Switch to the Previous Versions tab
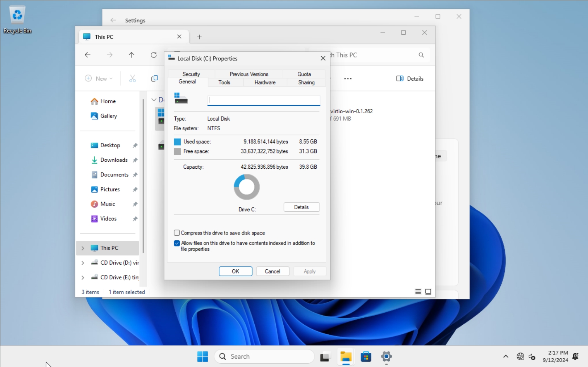Image resolution: width=588 pixels, height=367 pixels. coord(249,74)
